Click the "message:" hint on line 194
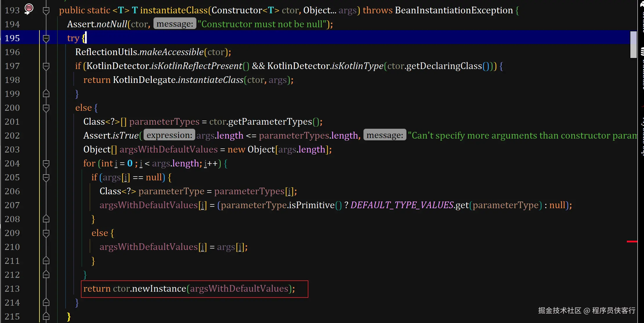This screenshot has width=644, height=323. click(175, 24)
